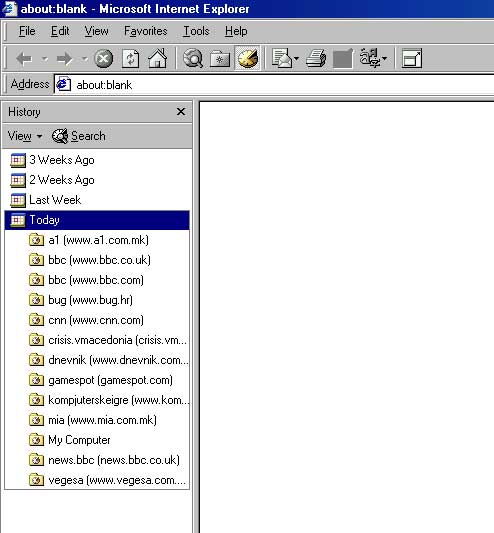The image size is (494, 533).
Task: Toggle the History toolbar button
Action: [248, 58]
